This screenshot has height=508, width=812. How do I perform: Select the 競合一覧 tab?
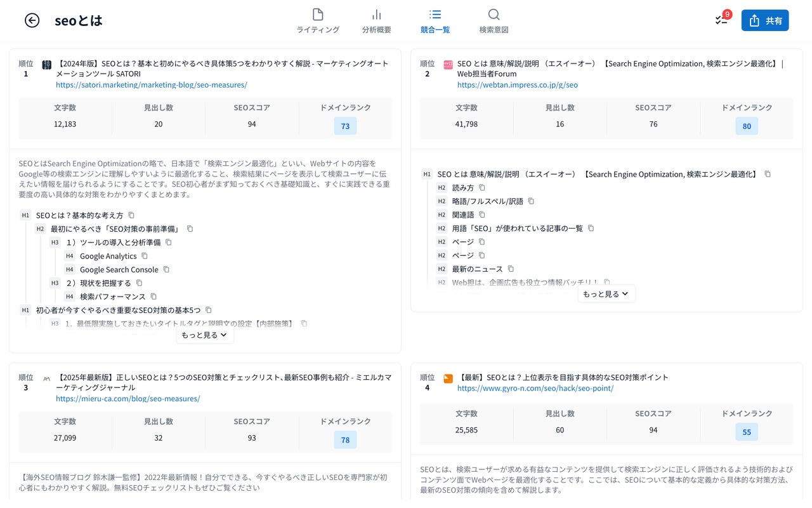click(x=435, y=21)
